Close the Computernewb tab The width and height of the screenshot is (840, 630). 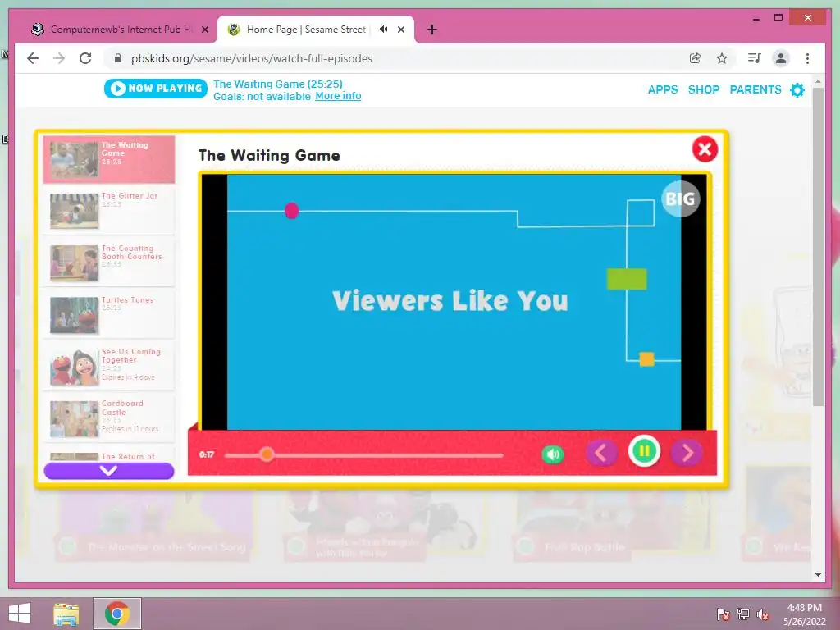pyautogui.click(x=204, y=30)
